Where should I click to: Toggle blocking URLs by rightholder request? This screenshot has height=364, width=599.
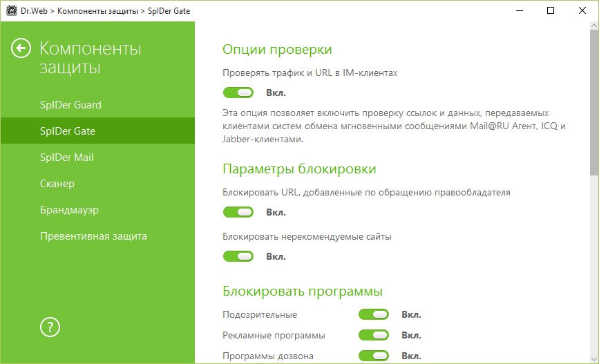(238, 212)
